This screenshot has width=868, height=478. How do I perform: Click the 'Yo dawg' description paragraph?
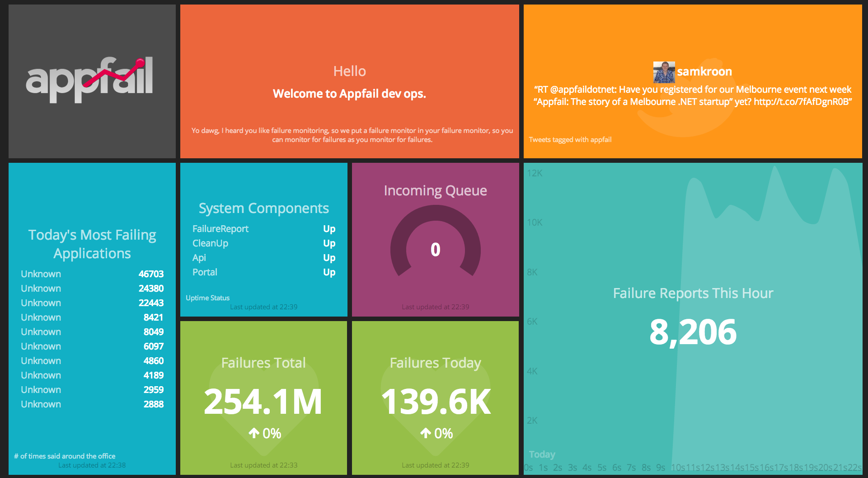(x=352, y=135)
